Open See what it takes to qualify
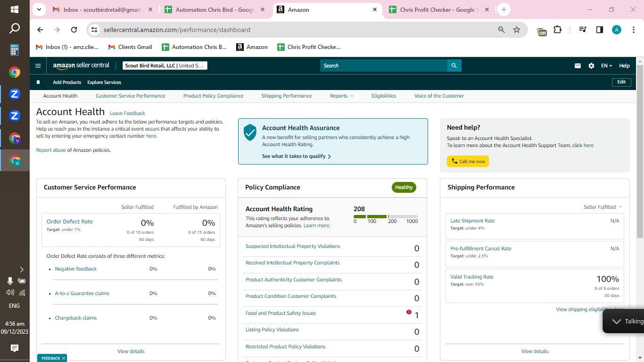 pos(297,156)
